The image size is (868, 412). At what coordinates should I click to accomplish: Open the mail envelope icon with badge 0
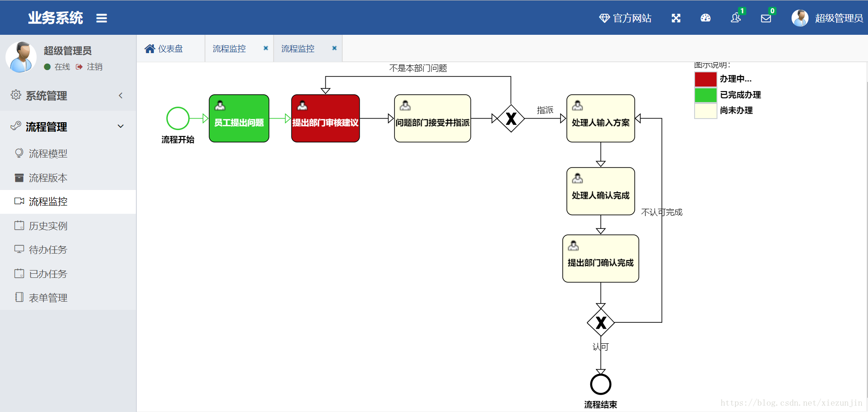(766, 18)
